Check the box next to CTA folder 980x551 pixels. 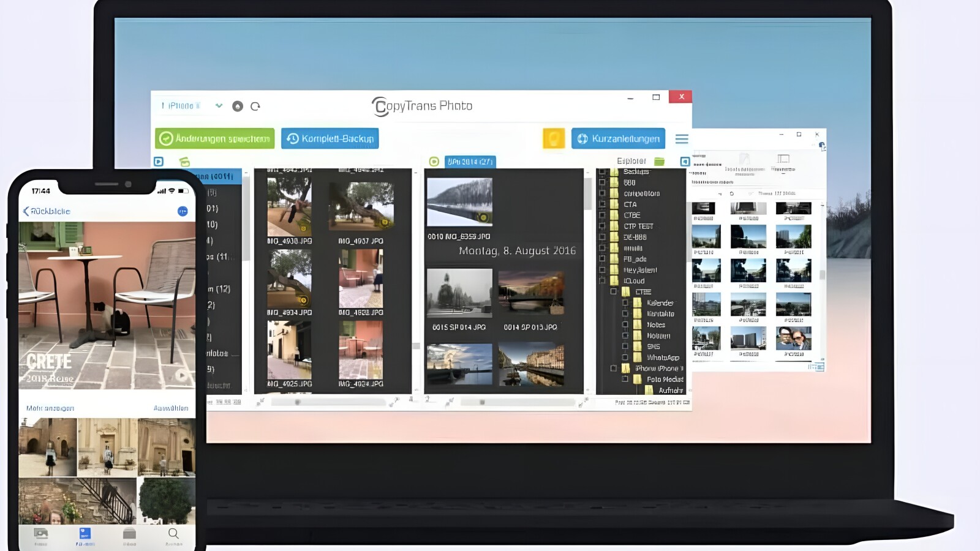tap(602, 204)
